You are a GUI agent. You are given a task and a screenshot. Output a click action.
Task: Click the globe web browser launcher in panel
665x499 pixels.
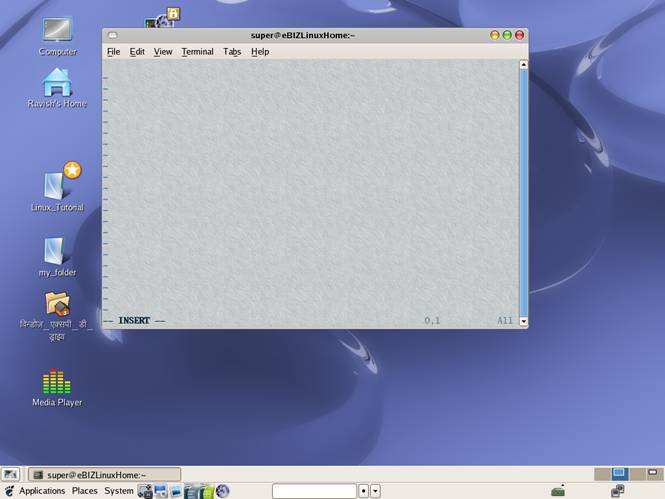(223, 491)
